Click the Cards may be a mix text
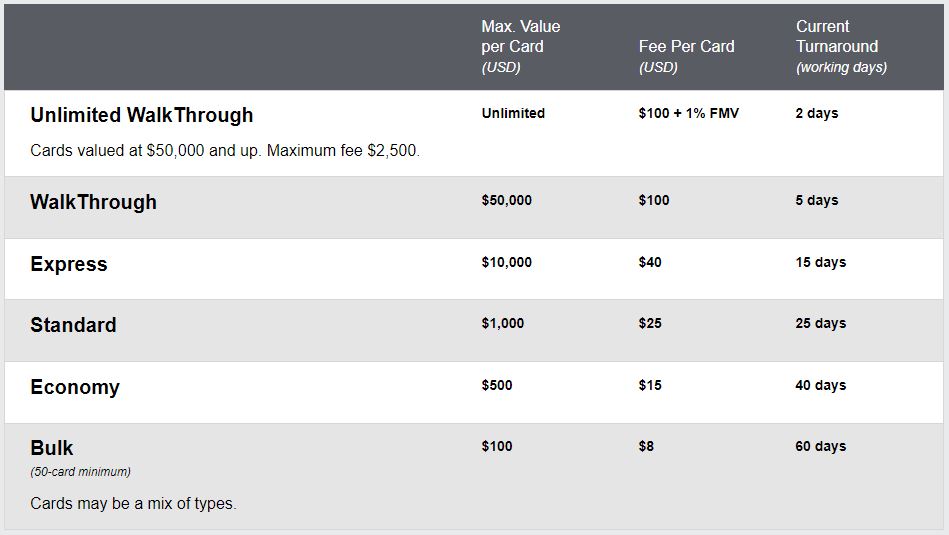The image size is (949, 535). coord(133,504)
